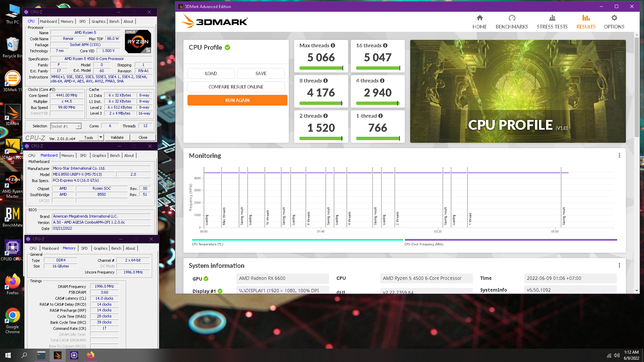Click the RUN AGAIN button
The width and height of the screenshot is (644, 362).
pyautogui.click(x=237, y=100)
